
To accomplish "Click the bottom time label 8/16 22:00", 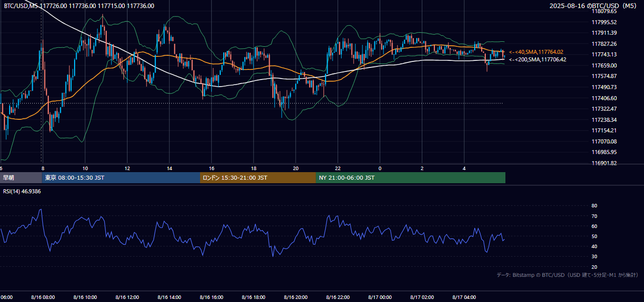I will [338, 297].
